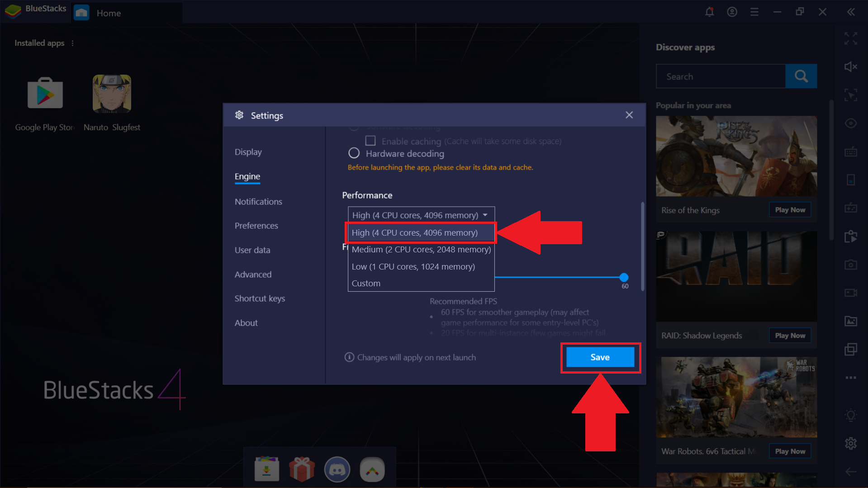Image resolution: width=868 pixels, height=488 pixels.
Task: Click the FPS slider handle at 60
Action: click(x=624, y=277)
